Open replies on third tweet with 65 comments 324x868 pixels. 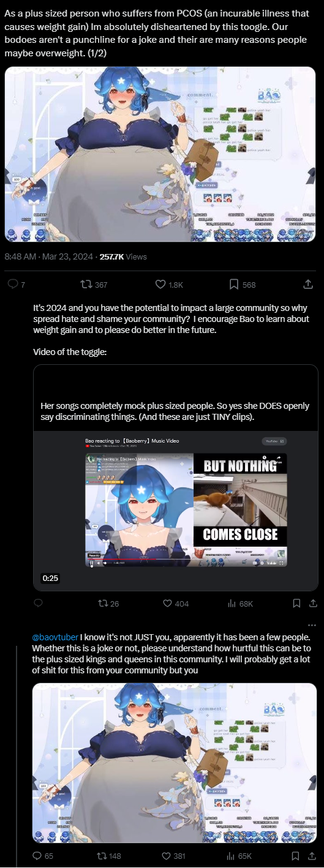pyautogui.click(x=42, y=856)
